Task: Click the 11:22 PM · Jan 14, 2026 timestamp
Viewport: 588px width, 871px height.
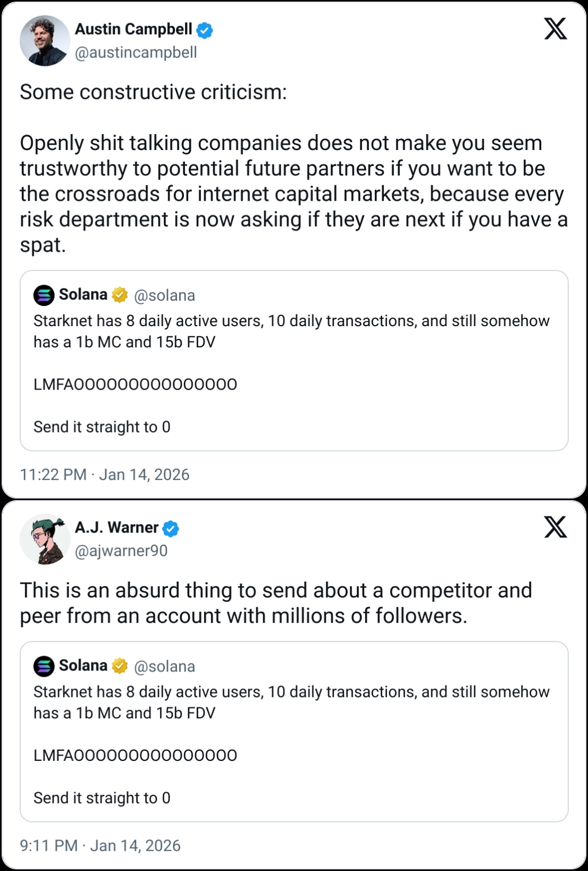Action: (x=105, y=475)
